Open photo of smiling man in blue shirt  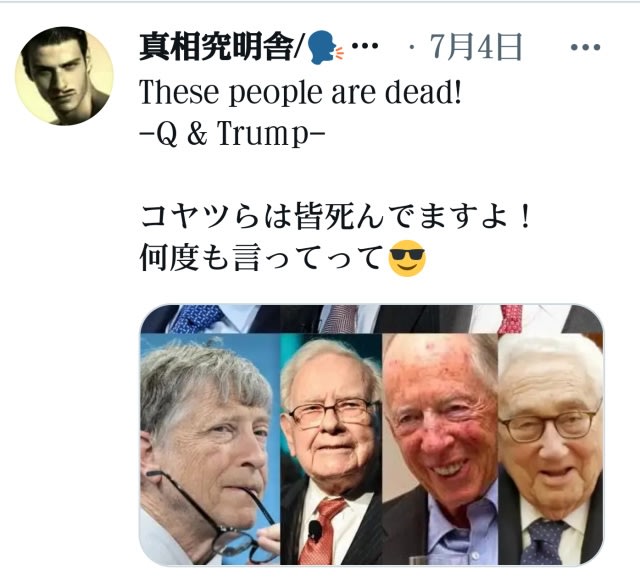click(440, 449)
